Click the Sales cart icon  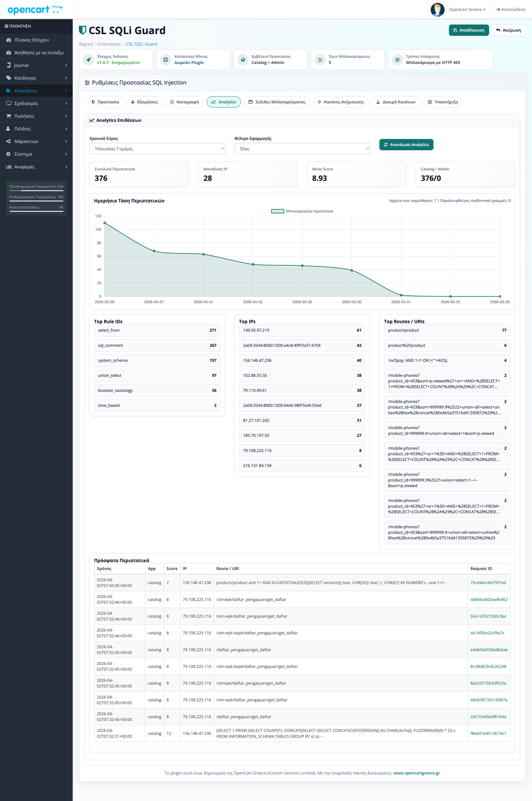click(x=9, y=116)
